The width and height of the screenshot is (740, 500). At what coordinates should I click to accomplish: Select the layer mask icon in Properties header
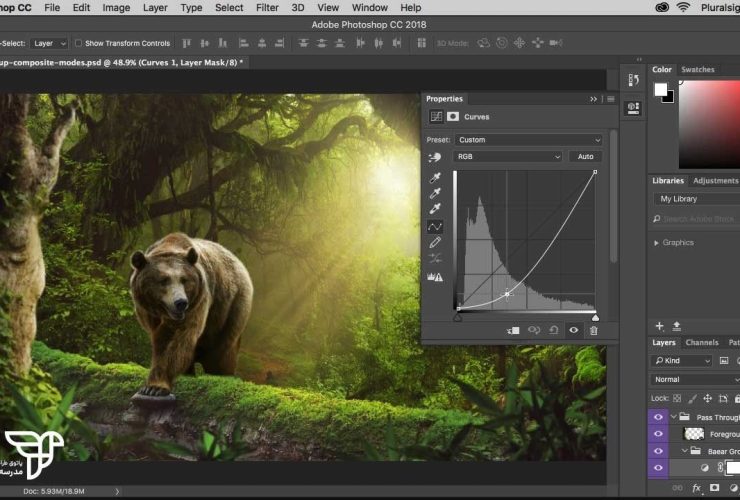(x=453, y=117)
